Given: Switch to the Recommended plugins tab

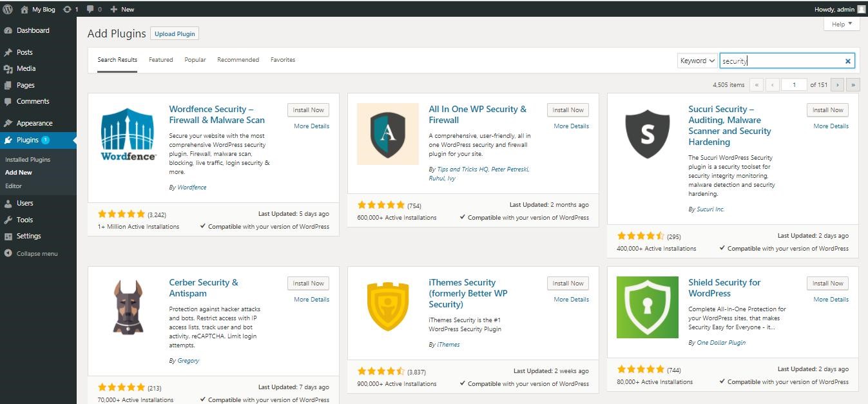Looking at the screenshot, I should (x=238, y=59).
